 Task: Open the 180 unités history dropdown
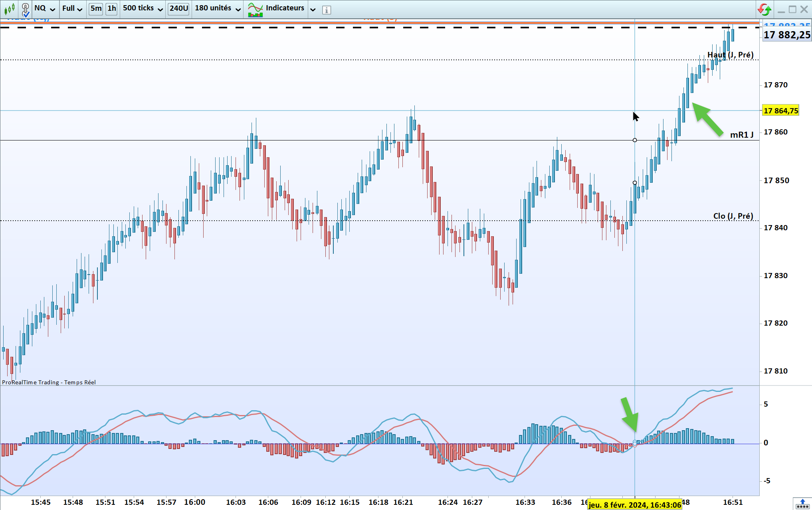pyautogui.click(x=218, y=8)
